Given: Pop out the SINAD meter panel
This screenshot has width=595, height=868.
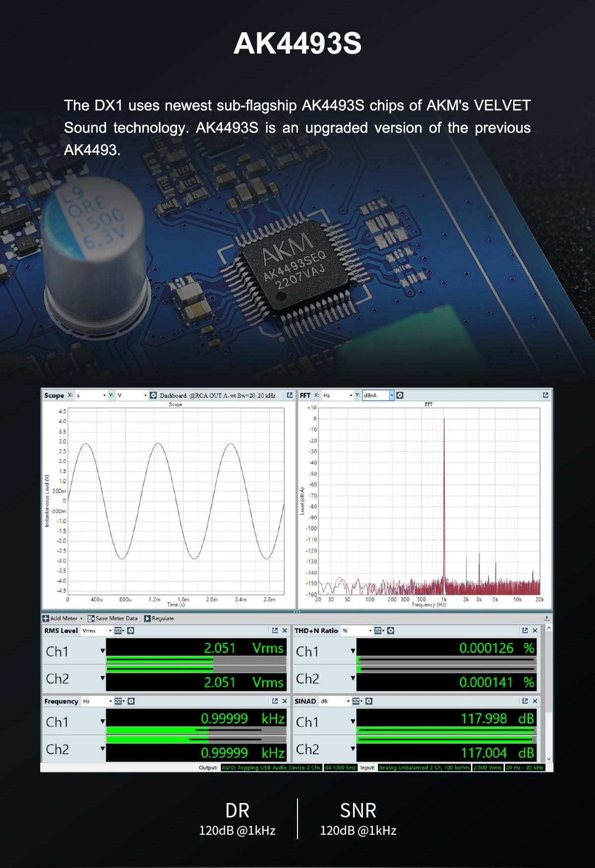Looking at the screenshot, I should (525, 701).
